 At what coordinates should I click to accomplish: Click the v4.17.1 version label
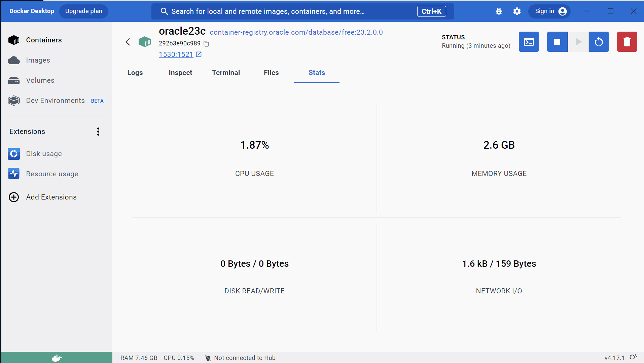614,358
